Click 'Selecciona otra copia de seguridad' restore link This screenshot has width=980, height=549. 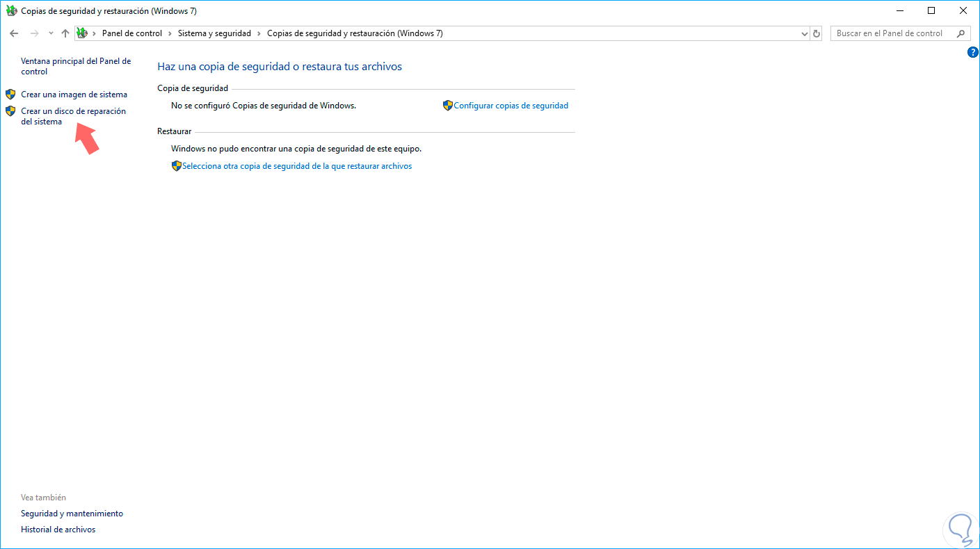click(297, 166)
